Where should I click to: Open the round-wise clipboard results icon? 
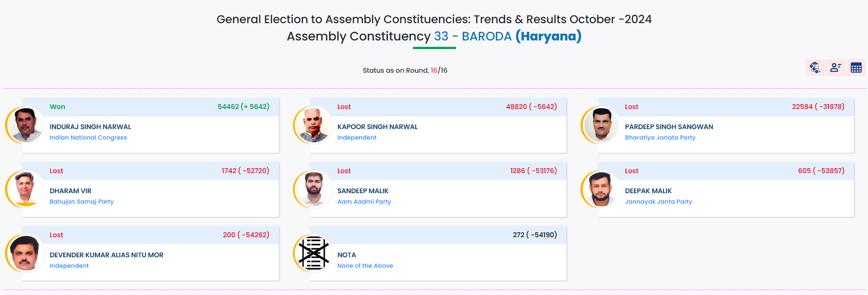(x=815, y=68)
